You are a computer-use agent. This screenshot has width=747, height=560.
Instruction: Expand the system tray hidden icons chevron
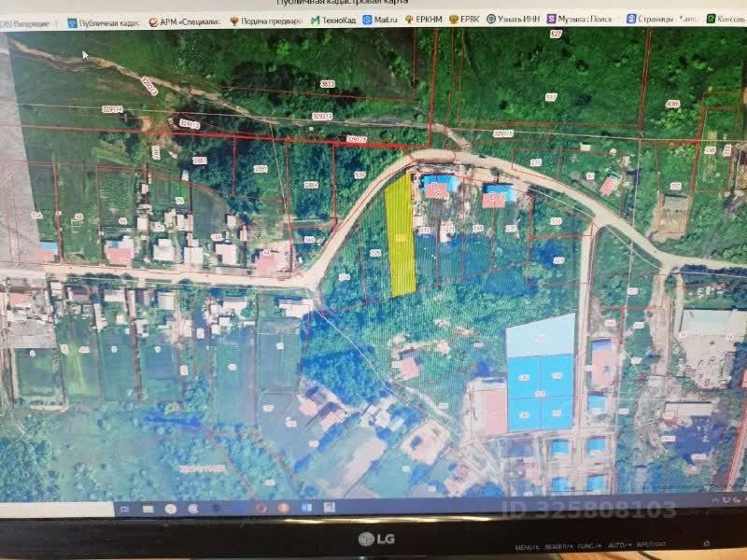click(x=715, y=499)
